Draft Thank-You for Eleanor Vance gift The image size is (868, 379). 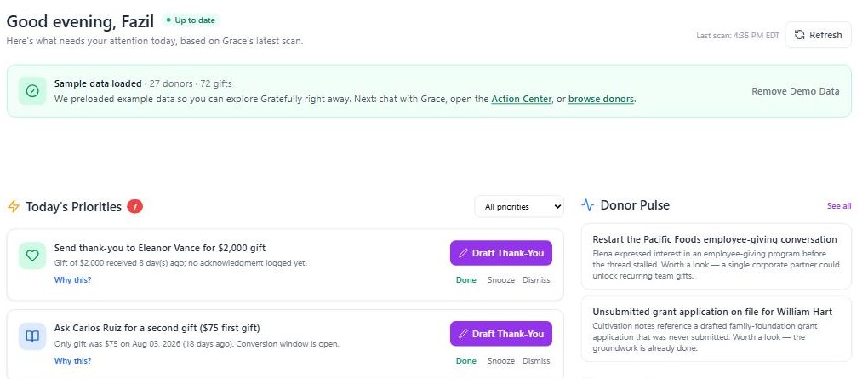coord(501,253)
